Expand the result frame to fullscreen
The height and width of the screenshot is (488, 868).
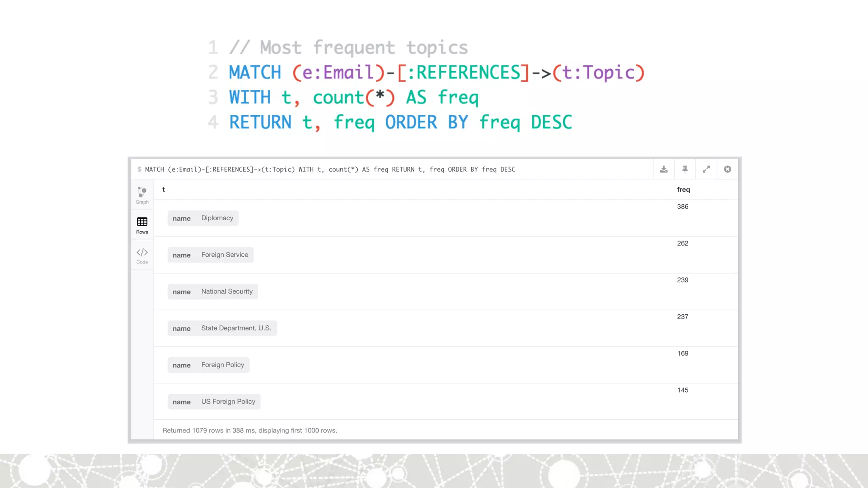706,169
